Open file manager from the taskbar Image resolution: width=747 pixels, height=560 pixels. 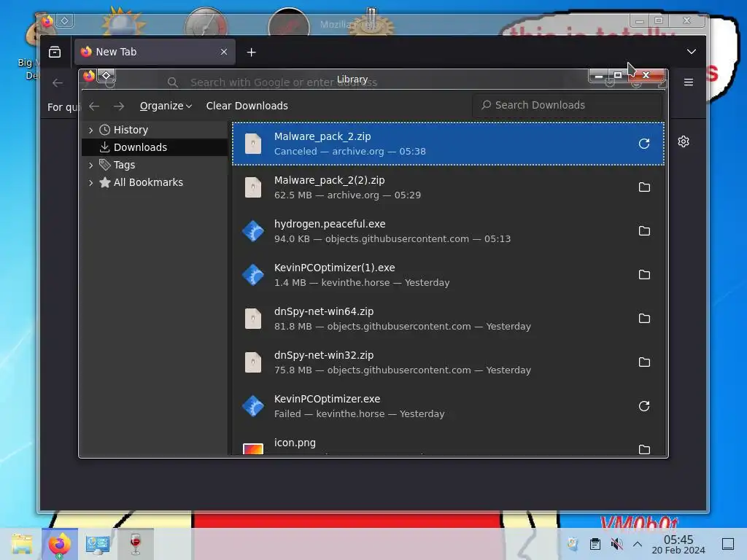tap(21, 544)
